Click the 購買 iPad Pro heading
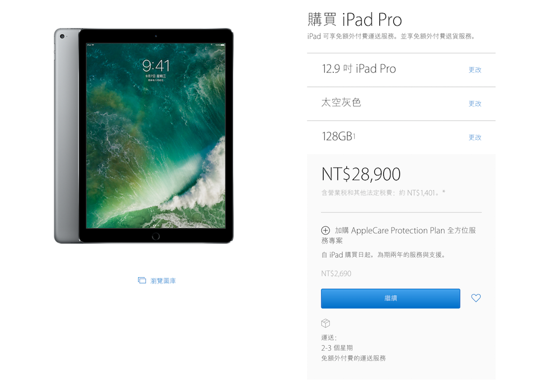The width and height of the screenshot is (557, 392). (354, 19)
